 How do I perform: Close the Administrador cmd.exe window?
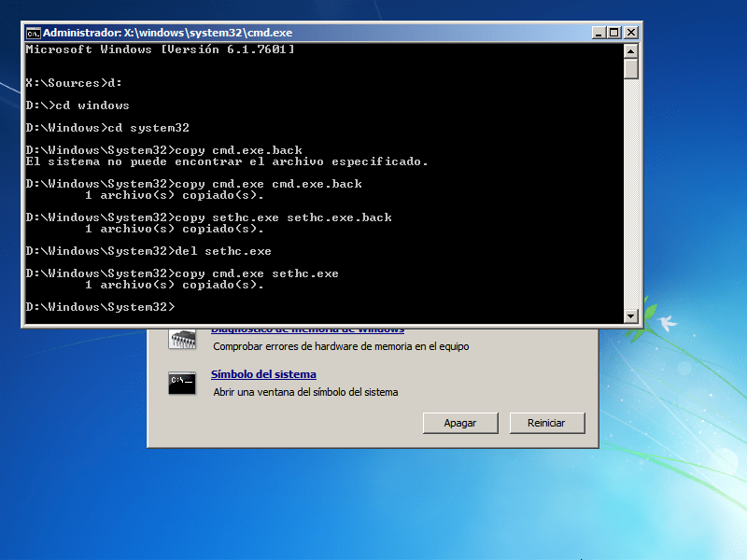[631, 32]
